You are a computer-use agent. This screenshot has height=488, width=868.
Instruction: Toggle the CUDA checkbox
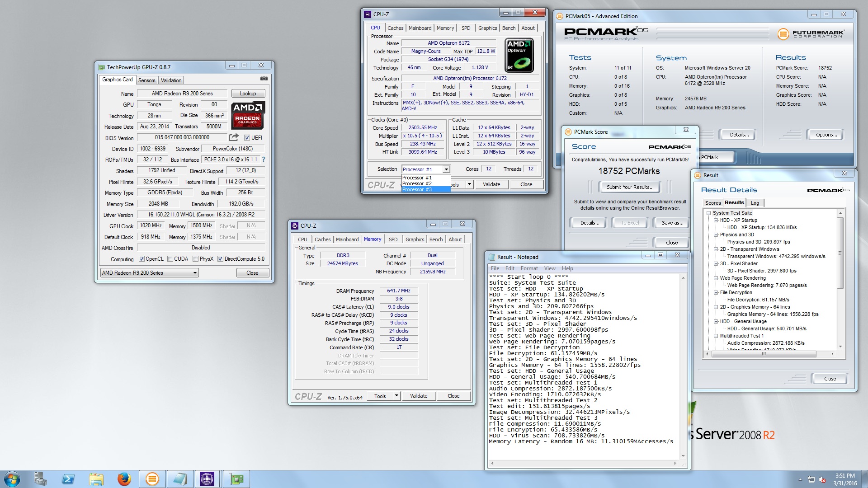(170, 259)
